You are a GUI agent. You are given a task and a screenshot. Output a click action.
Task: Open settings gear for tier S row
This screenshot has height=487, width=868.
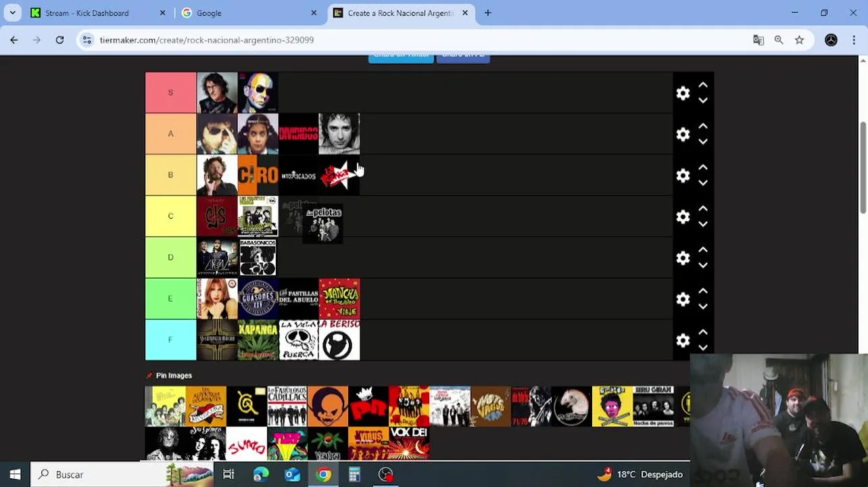[x=683, y=93]
